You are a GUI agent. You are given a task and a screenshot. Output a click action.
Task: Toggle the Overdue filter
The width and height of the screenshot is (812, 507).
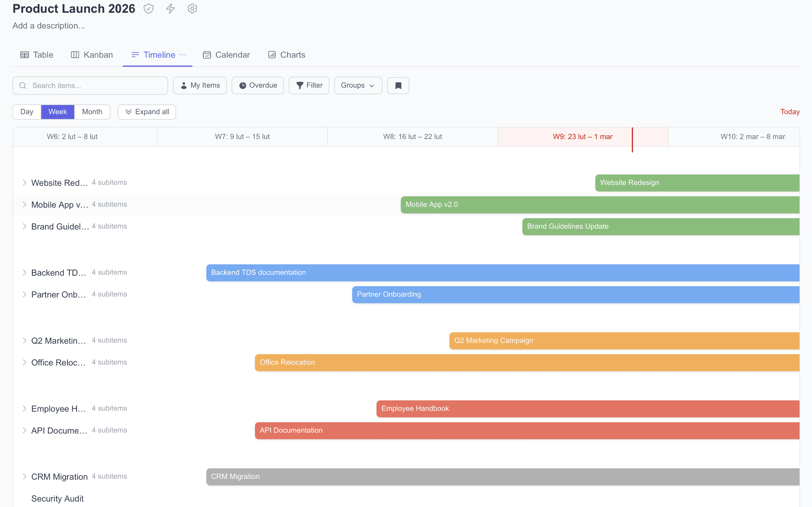coord(258,86)
